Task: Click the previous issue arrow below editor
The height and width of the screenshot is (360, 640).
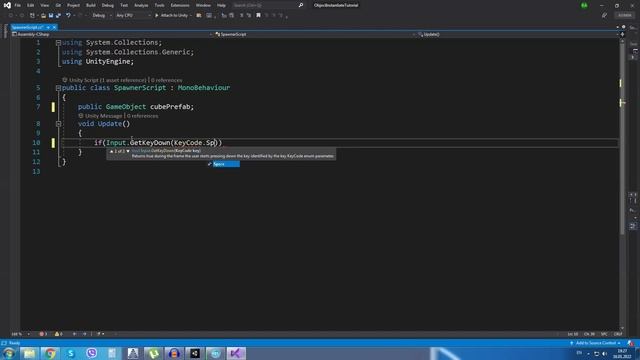Action: [x=75, y=334]
